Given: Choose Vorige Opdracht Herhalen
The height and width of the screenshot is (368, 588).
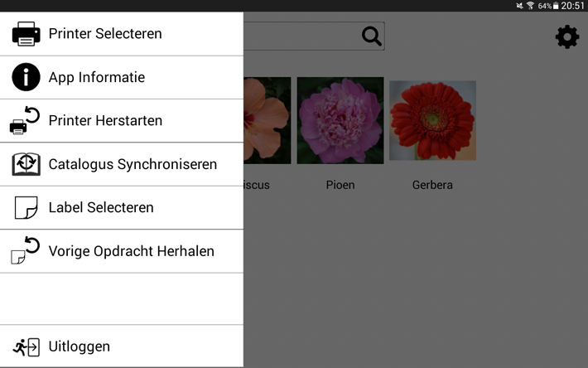Looking at the screenshot, I should point(132,250).
